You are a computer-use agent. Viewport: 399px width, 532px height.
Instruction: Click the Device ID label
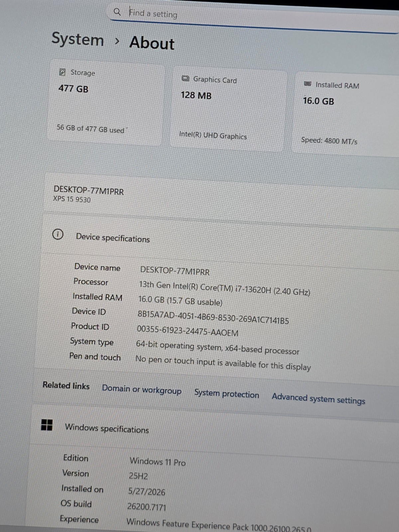(x=89, y=311)
